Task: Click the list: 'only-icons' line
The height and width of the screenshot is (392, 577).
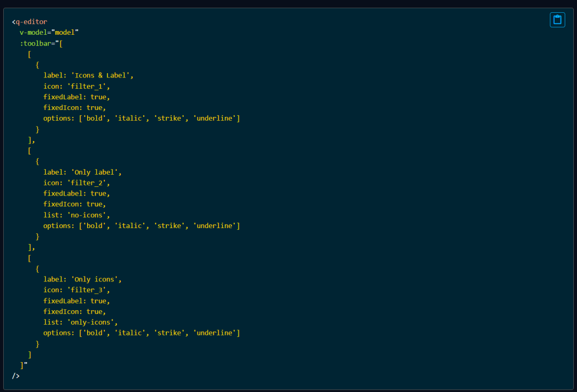Action: (x=81, y=322)
